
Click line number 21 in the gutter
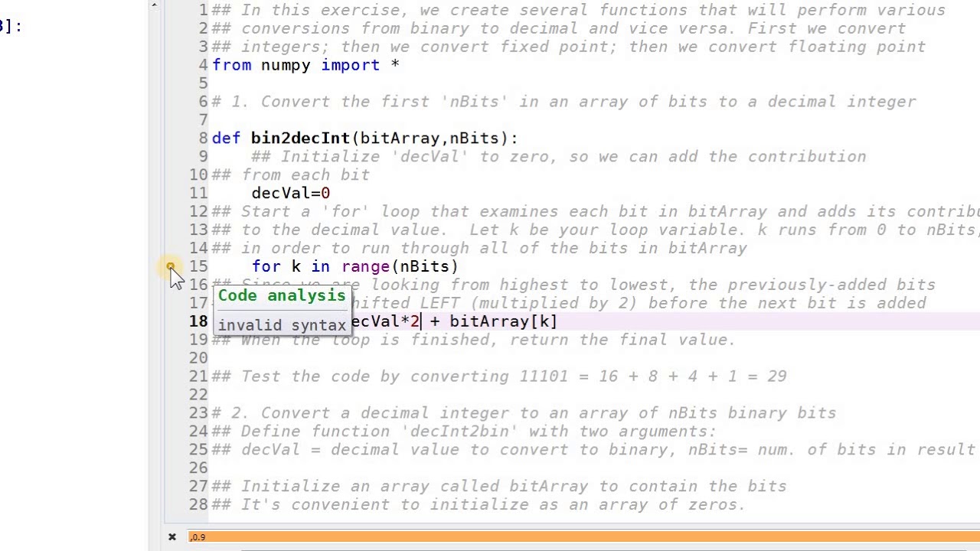(x=198, y=377)
